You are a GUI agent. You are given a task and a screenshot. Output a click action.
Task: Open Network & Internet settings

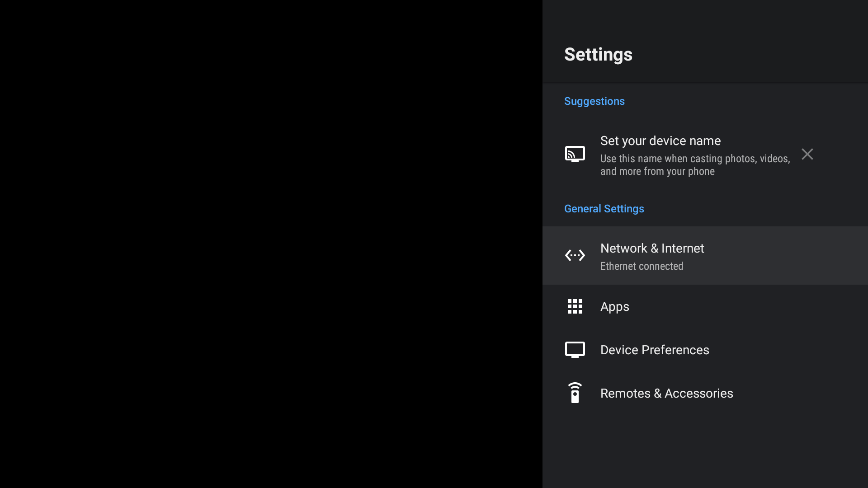pyautogui.click(x=705, y=255)
